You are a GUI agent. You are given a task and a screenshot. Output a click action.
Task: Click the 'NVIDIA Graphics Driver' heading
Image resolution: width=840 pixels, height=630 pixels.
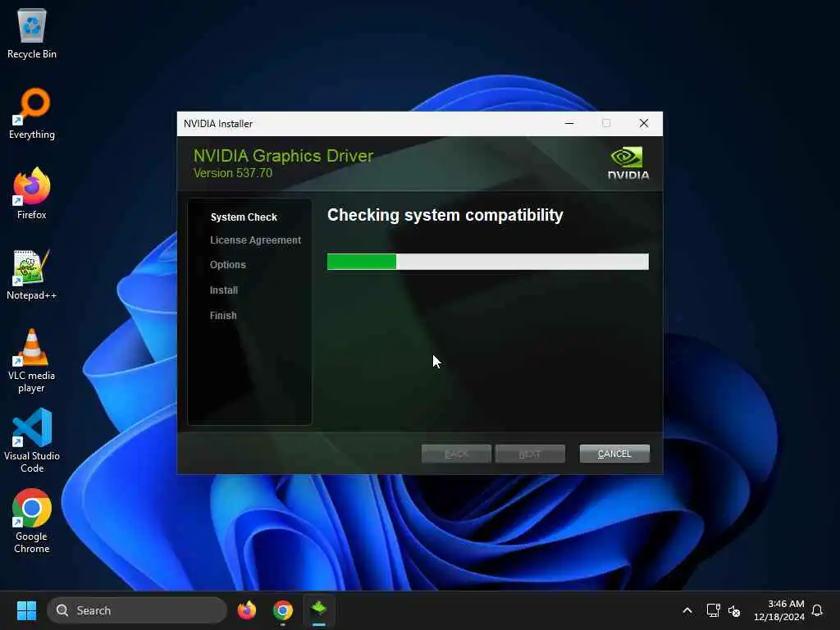283,155
